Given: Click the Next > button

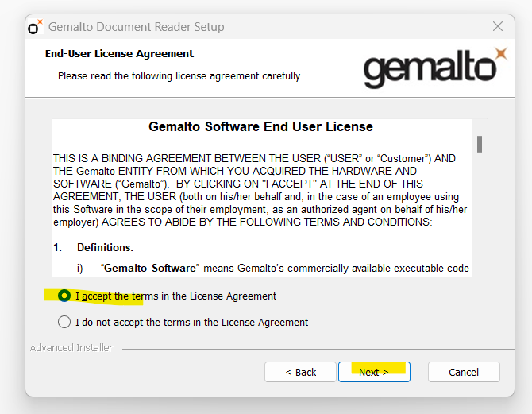Looking at the screenshot, I should point(374,372).
